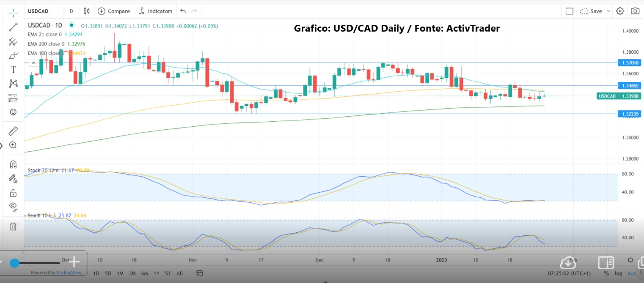The width and height of the screenshot is (644, 283).
Task: Collapse the indicator legend panel
Action: tap(33, 63)
